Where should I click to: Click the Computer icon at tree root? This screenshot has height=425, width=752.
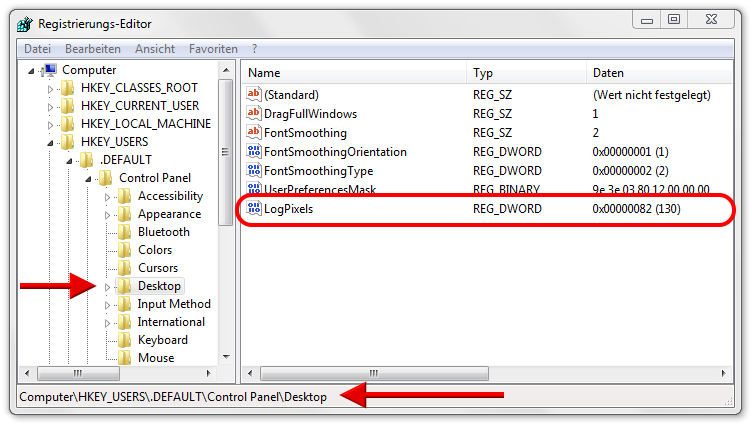coord(49,70)
